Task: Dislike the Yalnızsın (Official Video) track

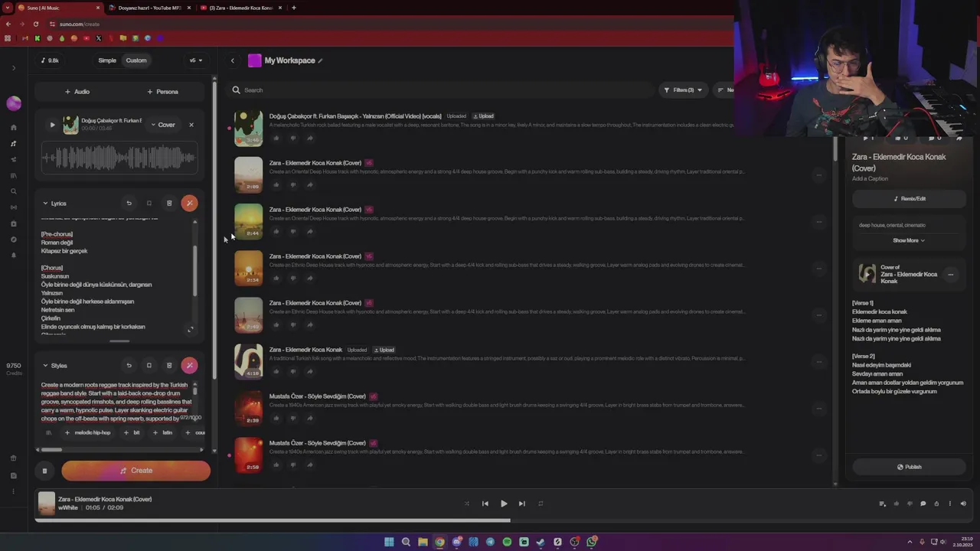Action: (292, 139)
